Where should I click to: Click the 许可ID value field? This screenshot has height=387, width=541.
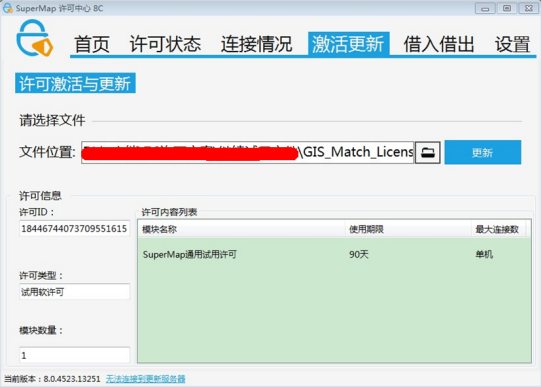tap(75, 228)
